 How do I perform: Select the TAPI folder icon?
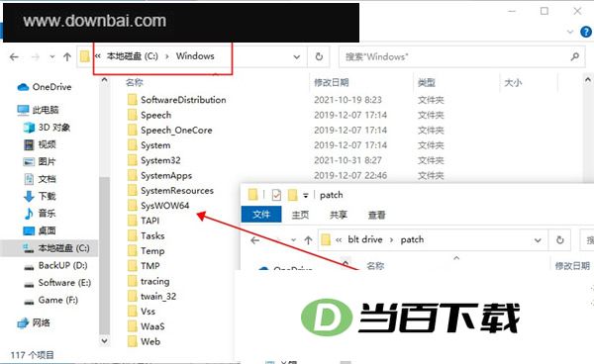(133, 221)
